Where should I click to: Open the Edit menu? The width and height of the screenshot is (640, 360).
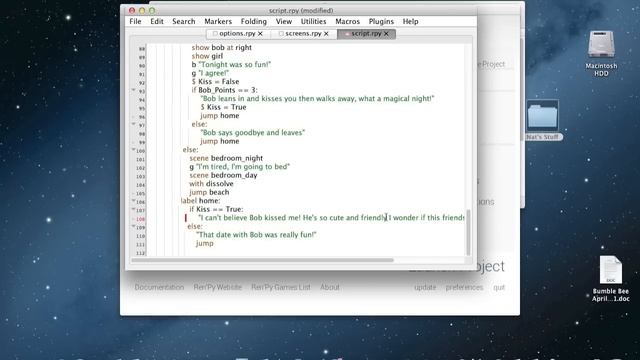157,21
